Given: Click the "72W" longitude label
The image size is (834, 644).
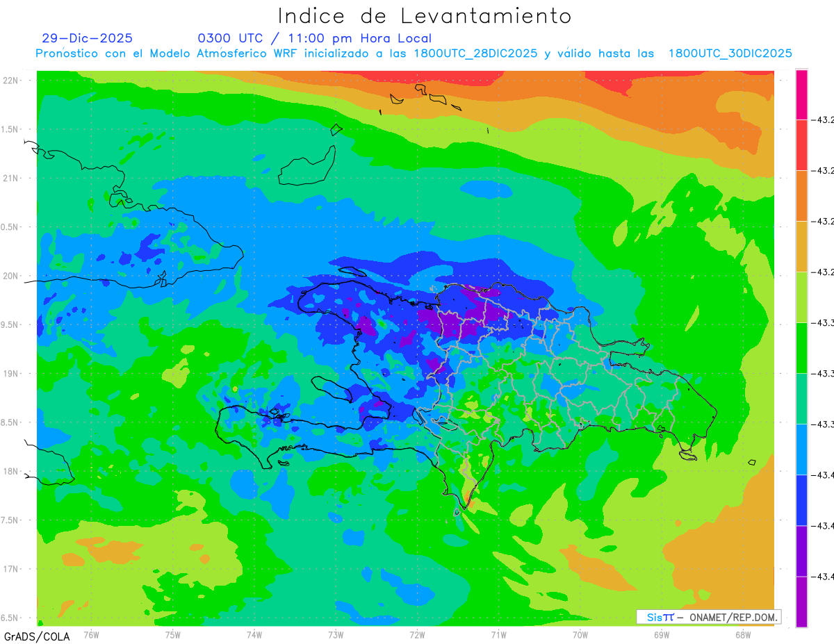Looking at the screenshot, I should point(417,634).
